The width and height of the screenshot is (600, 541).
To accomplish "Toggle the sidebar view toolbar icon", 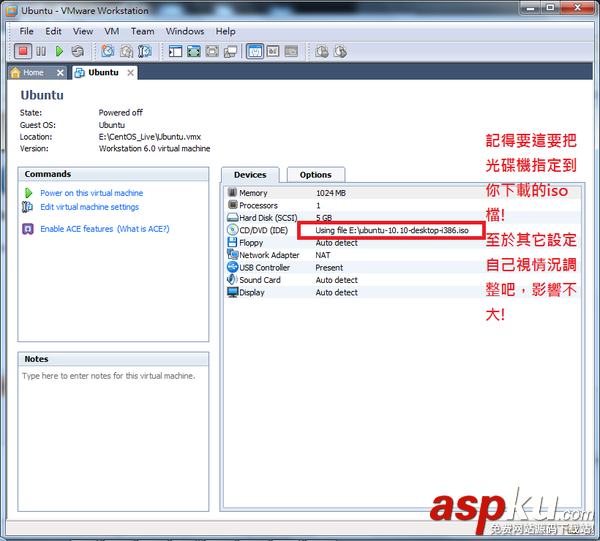I will tap(175, 51).
